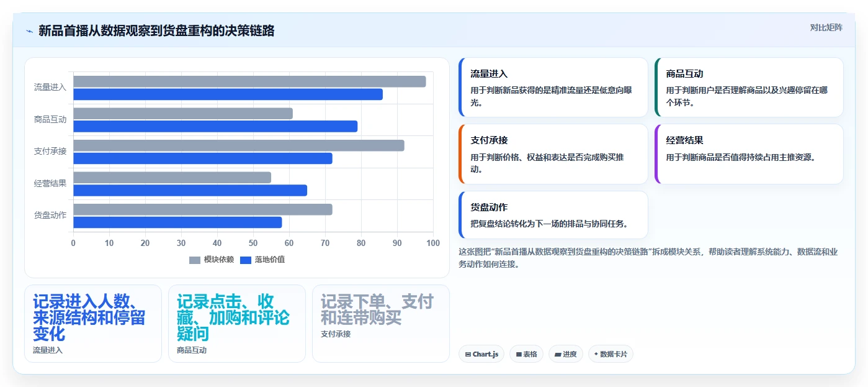Click the Chart.js tag chip
This screenshot has width=868, height=387.
point(481,354)
